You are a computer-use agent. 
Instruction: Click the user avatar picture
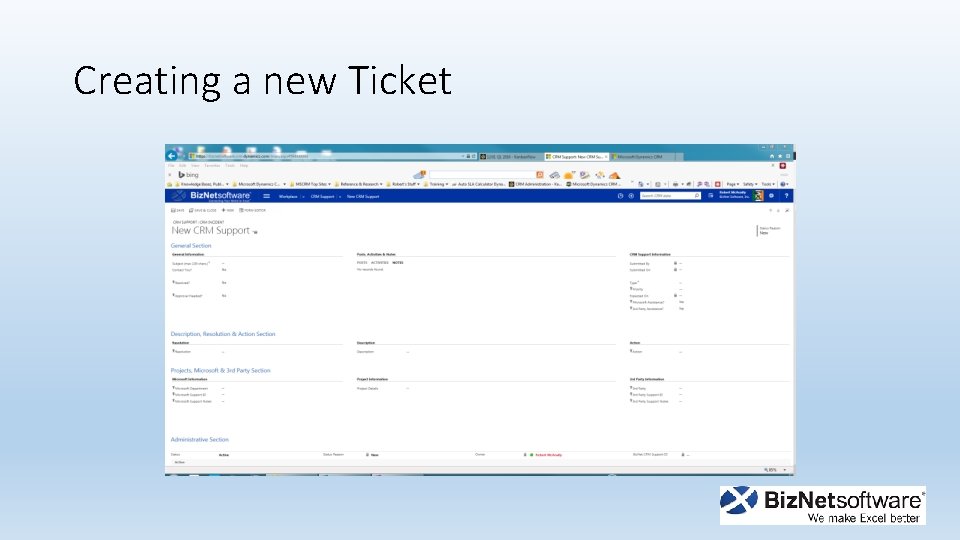758,196
